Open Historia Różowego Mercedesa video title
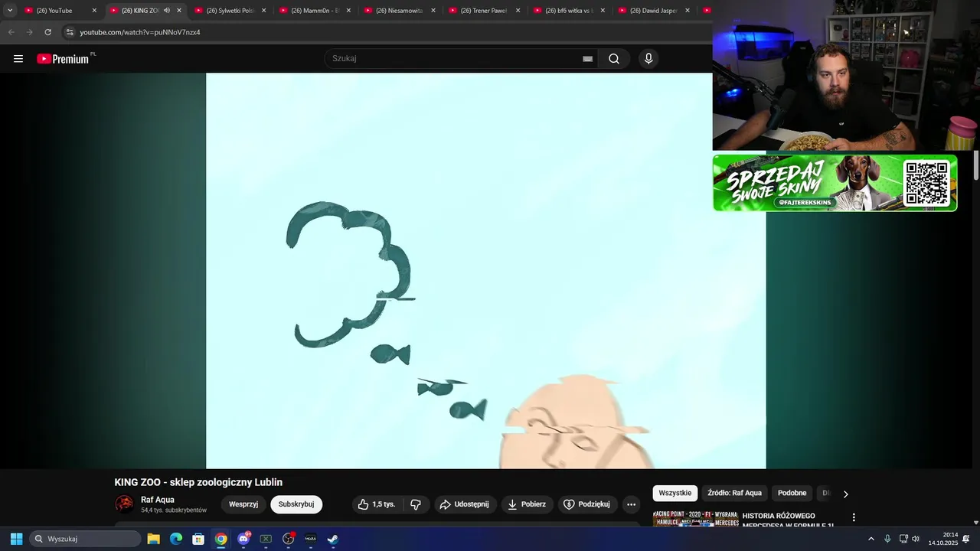This screenshot has width=980, height=551. 788,520
